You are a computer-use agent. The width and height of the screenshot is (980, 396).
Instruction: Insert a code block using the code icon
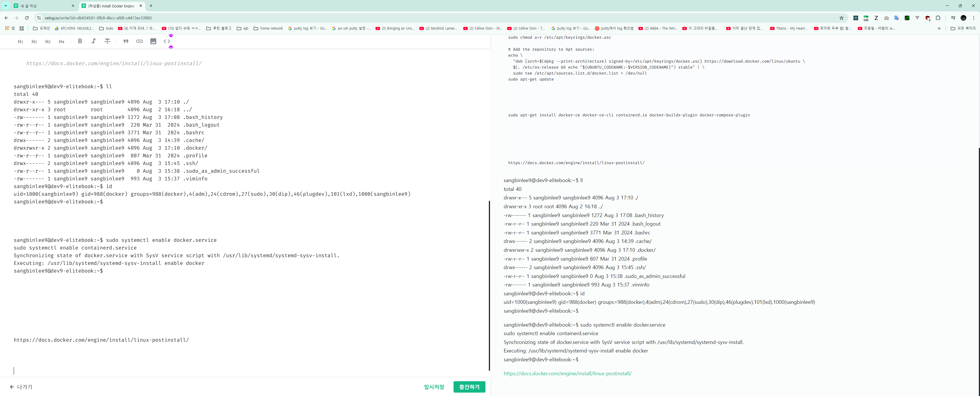click(167, 41)
